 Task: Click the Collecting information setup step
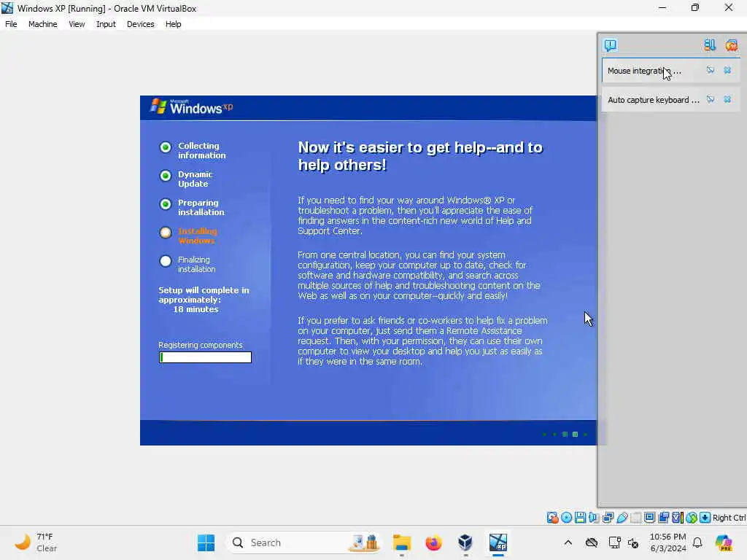point(193,150)
